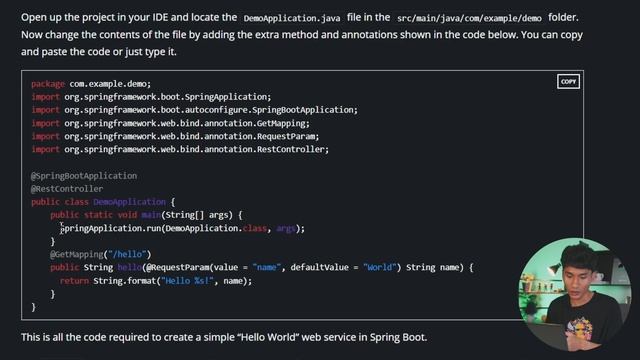Click the SpringBootApplication import line
This screenshot has width=640, height=360.
click(x=194, y=110)
